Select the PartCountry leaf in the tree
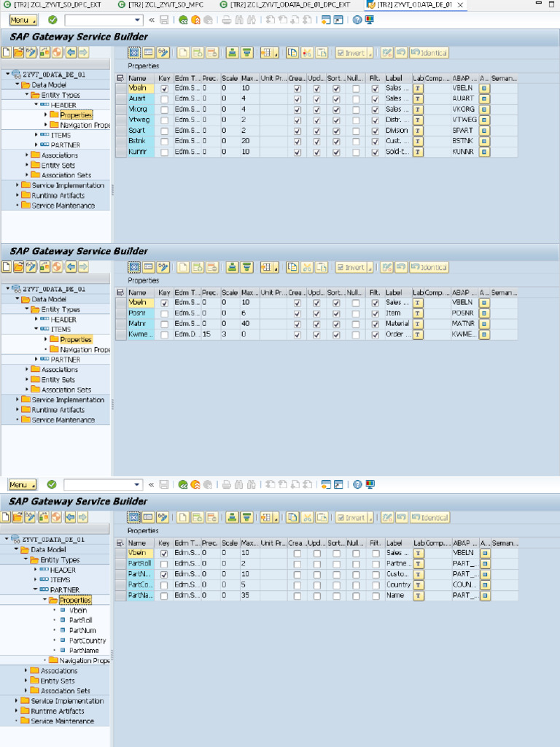This screenshot has width=560, height=747. [87, 640]
